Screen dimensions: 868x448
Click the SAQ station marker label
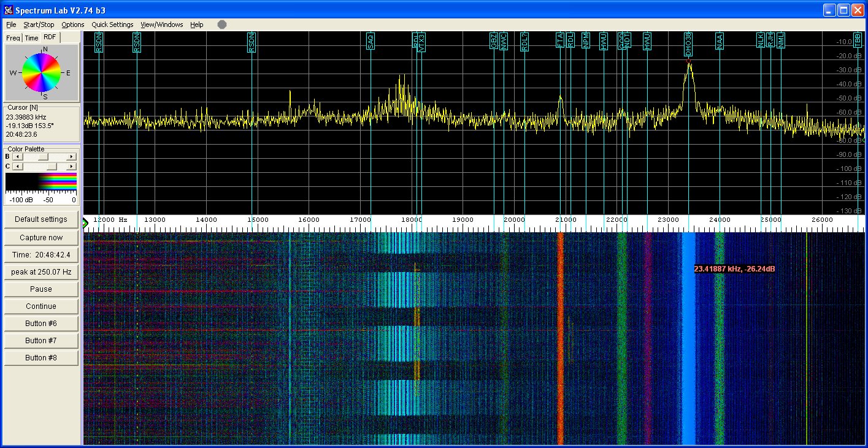tap(370, 42)
